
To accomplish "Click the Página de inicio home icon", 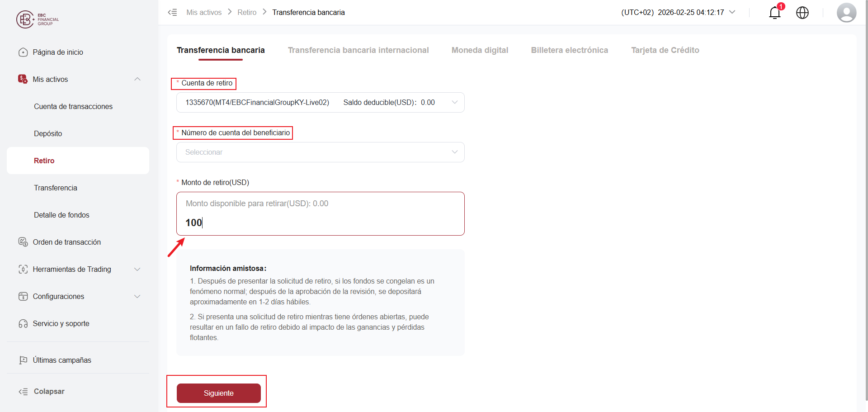I will tap(23, 52).
